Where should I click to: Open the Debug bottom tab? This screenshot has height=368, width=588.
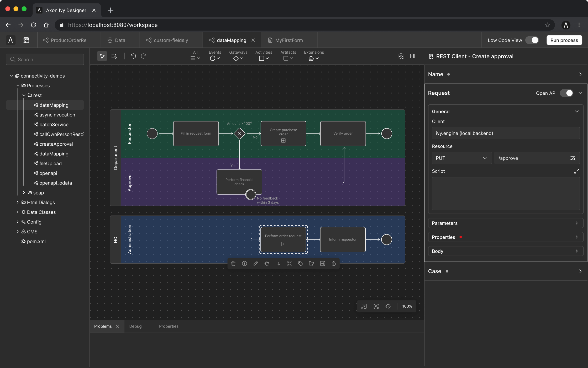pyautogui.click(x=135, y=326)
